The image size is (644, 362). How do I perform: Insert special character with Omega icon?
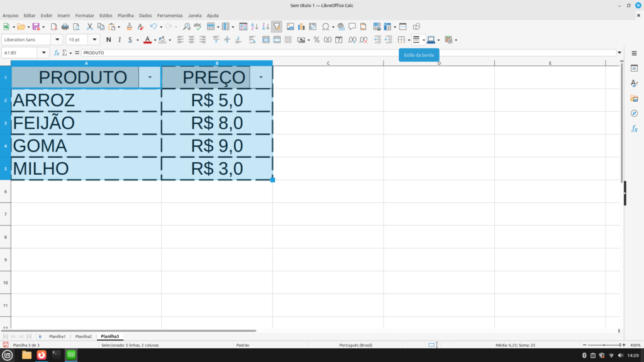[325, 26]
